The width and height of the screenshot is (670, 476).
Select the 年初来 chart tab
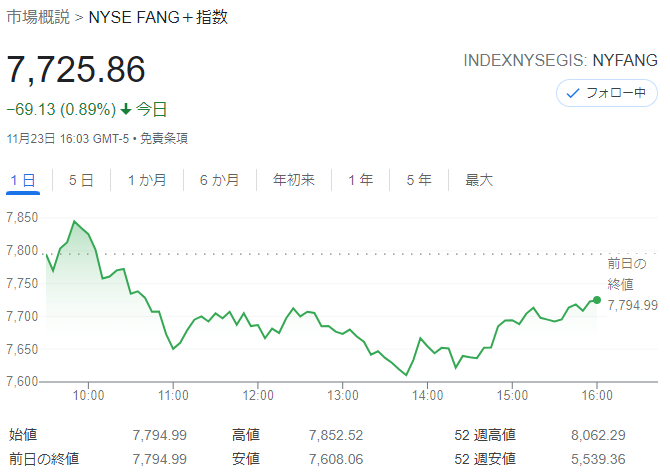point(294,180)
